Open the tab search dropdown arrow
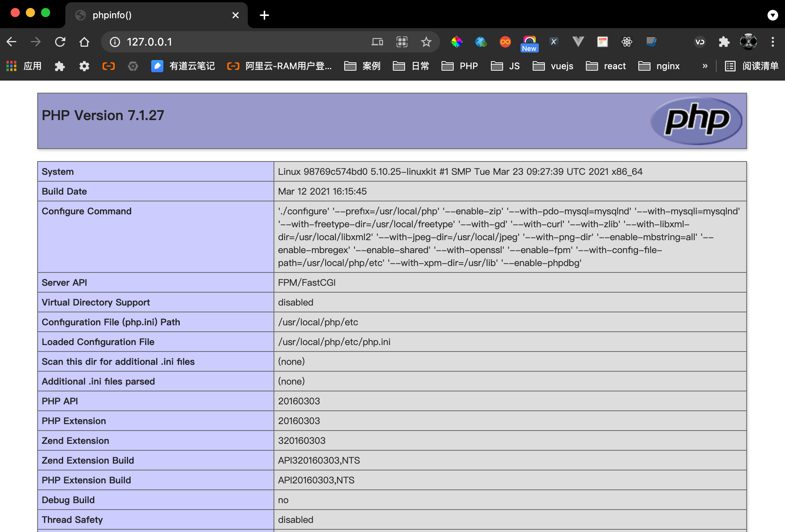Viewport: 785px width, 532px height. (x=772, y=15)
